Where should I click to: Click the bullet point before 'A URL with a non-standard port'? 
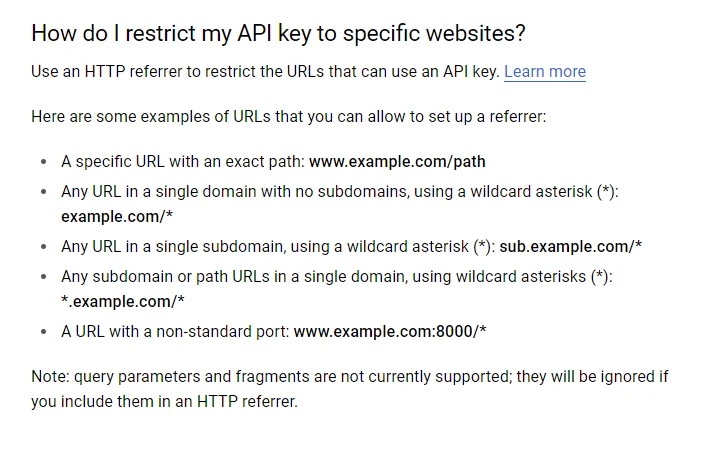[x=43, y=332]
